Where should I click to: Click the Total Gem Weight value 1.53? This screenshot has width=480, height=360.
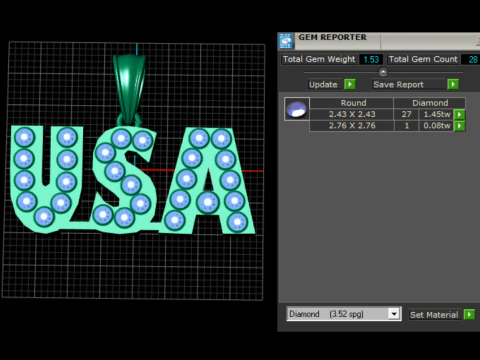tap(371, 59)
